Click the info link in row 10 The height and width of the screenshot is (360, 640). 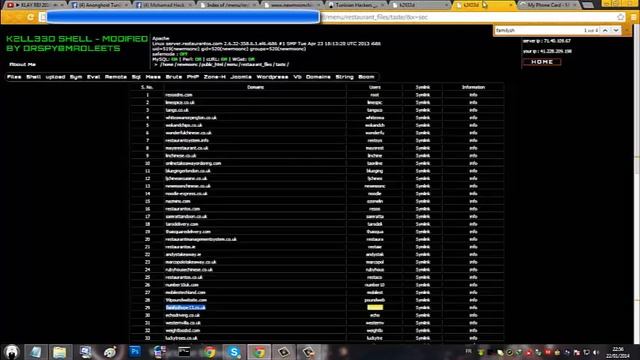pos(473,163)
